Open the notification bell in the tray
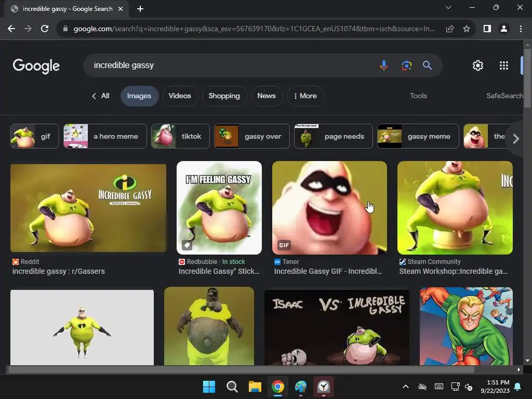The width and height of the screenshot is (532, 399). [x=518, y=387]
